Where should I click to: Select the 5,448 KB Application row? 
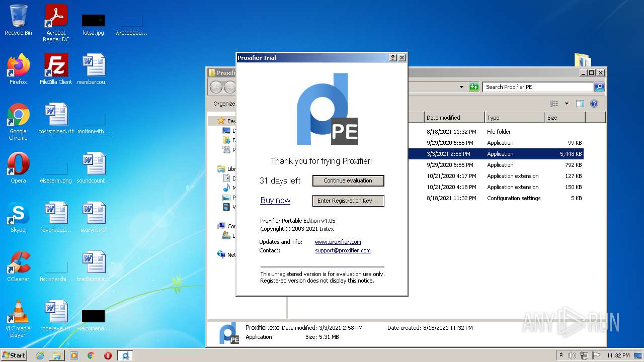tap(496, 154)
